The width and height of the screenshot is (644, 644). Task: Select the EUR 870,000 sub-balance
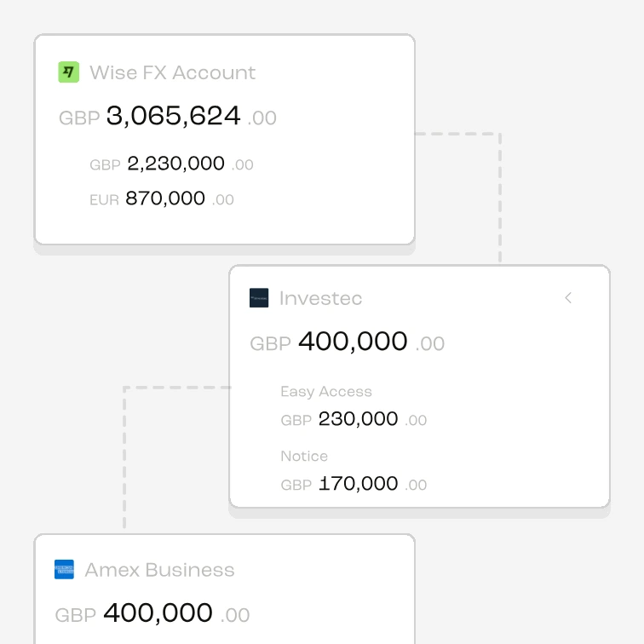[x=162, y=198]
